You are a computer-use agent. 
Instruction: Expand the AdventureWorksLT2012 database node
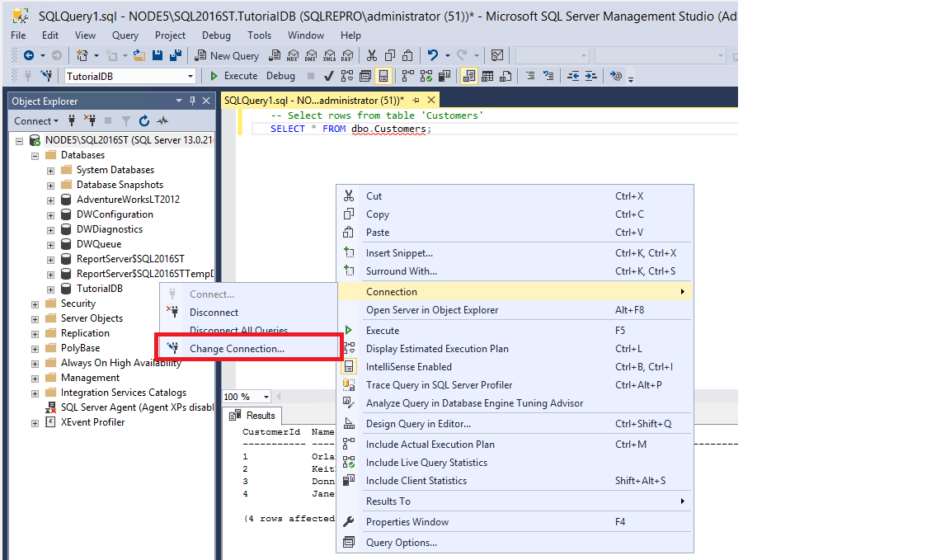pyautogui.click(x=50, y=200)
